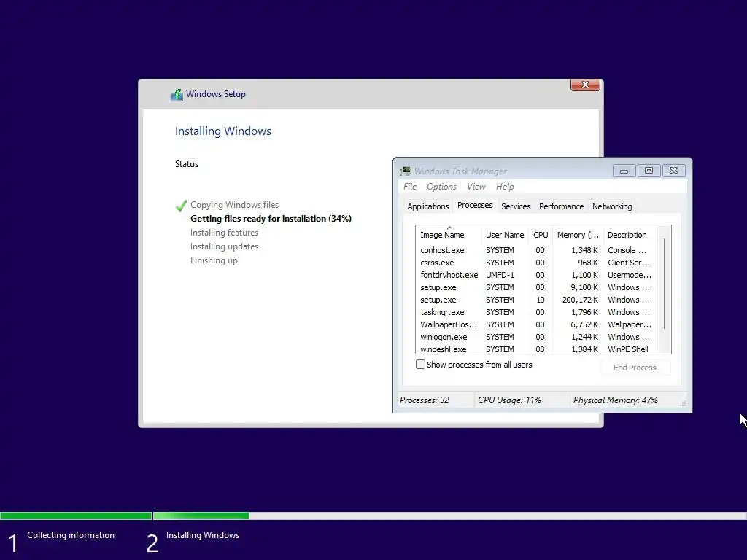Screen dimensions: 747x560
Task: Click Getting files ready for installation text
Action: (x=271, y=219)
